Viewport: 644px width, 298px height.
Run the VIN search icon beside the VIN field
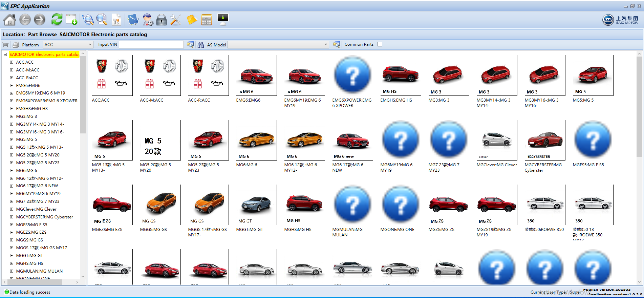[190, 45]
